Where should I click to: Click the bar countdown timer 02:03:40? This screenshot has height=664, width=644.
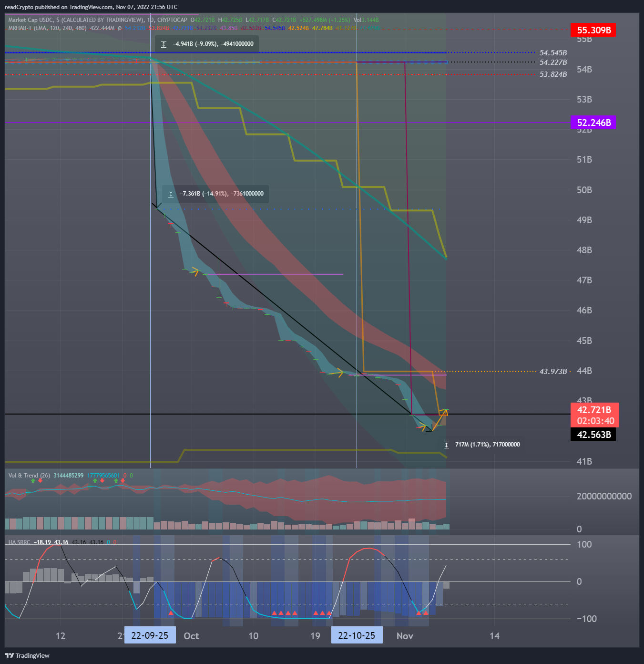coord(594,421)
